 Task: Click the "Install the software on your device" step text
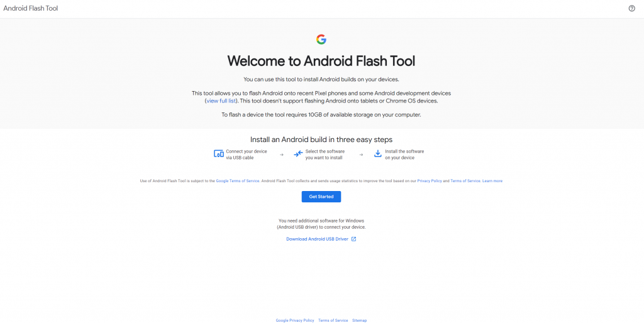tap(404, 155)
